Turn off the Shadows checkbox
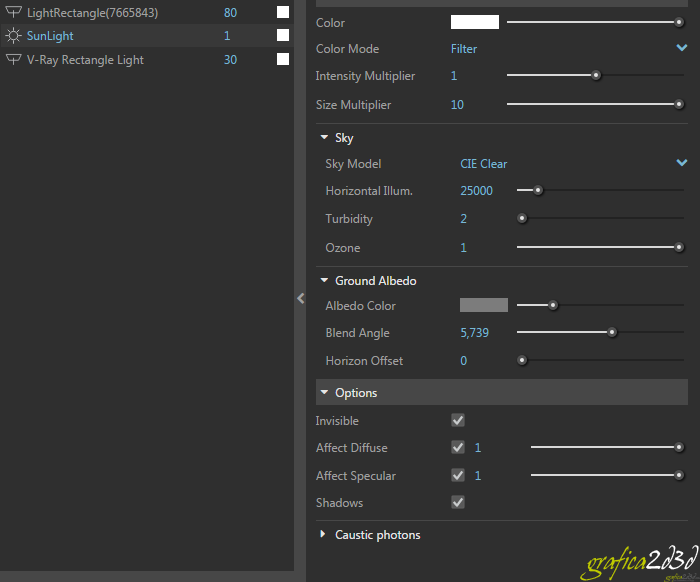700x582 pixels. click(x=458, y=503)
